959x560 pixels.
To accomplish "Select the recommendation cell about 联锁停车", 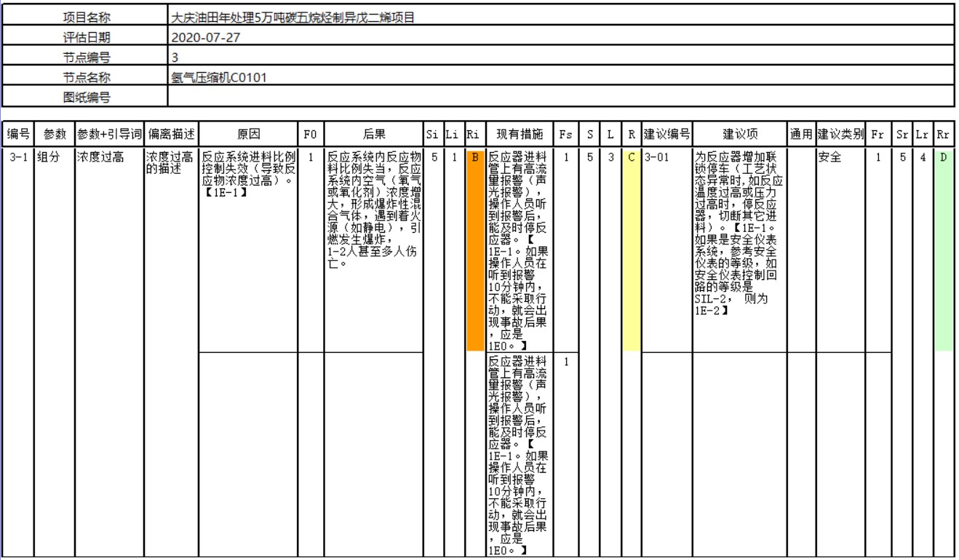I will click(739, 250).
